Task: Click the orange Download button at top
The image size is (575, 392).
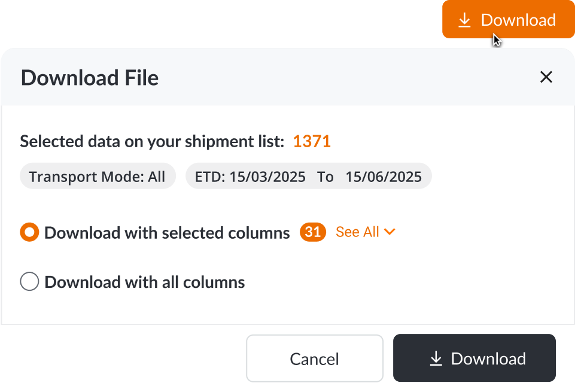Action: [x=508, y=20]
